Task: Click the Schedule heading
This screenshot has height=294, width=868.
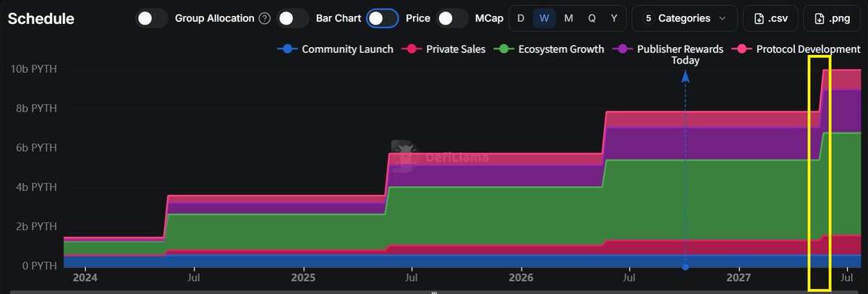Action: [x=41, y=19]
